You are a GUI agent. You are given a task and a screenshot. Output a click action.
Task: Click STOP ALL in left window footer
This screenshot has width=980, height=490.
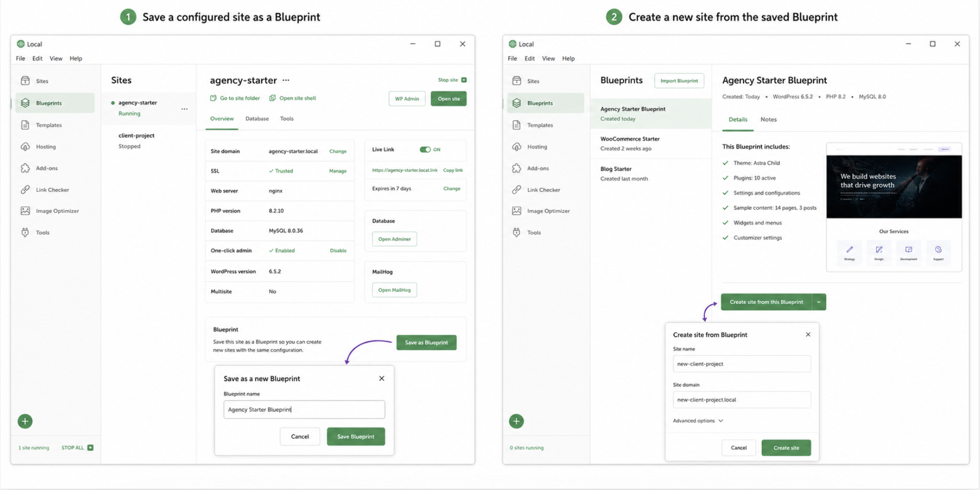pyautogui.click(x=73, y=448)
